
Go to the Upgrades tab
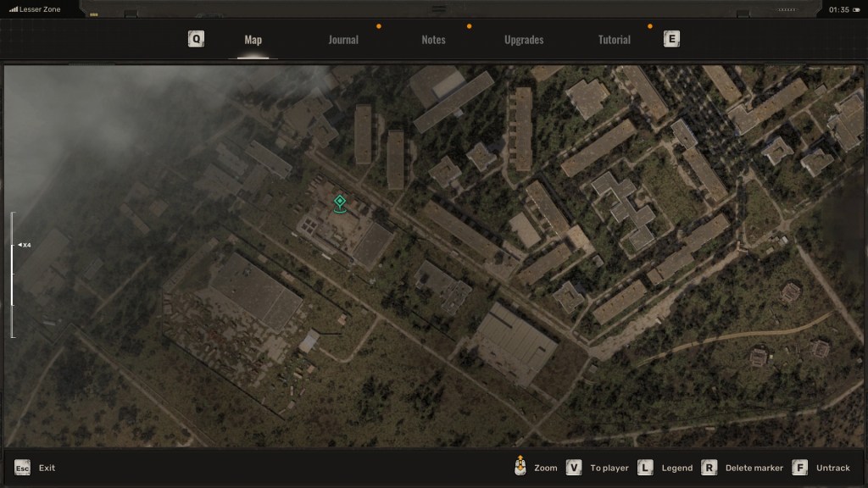click(524, 40)
